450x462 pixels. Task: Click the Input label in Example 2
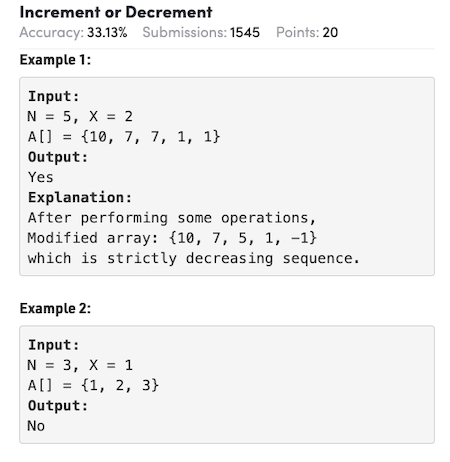(x=54, y=345)
